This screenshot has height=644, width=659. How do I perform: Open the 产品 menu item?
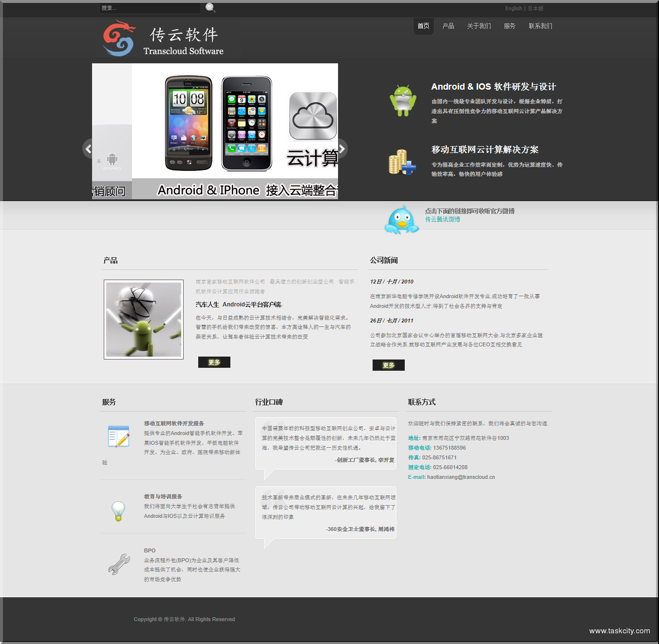coord(449,26)
